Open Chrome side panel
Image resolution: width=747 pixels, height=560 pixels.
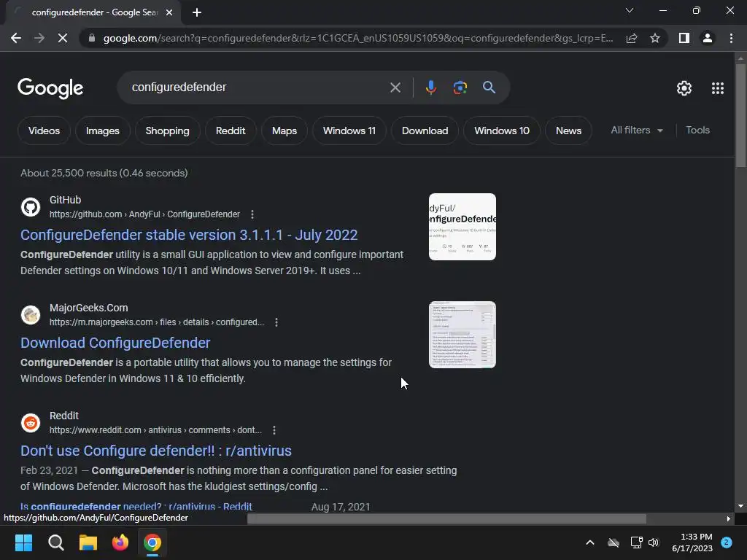[x=684, y=38]
